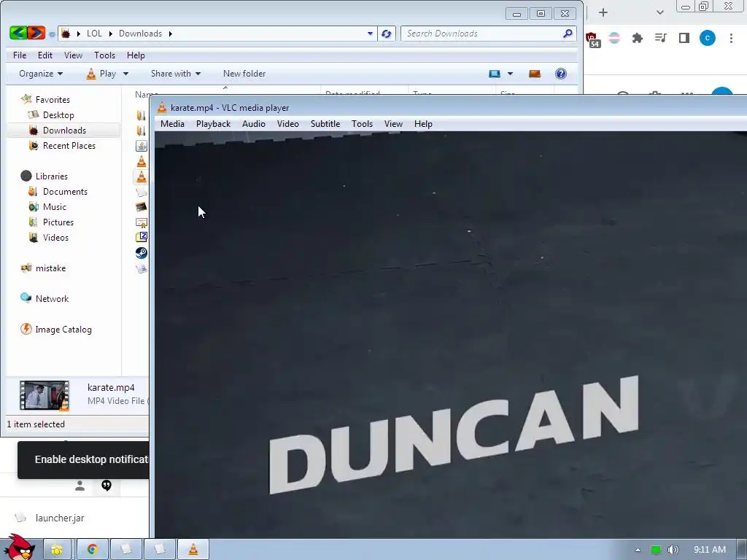Expand the address bar history dropdown
The width and height of the screenshot is (747, 560).
[370, 34]
